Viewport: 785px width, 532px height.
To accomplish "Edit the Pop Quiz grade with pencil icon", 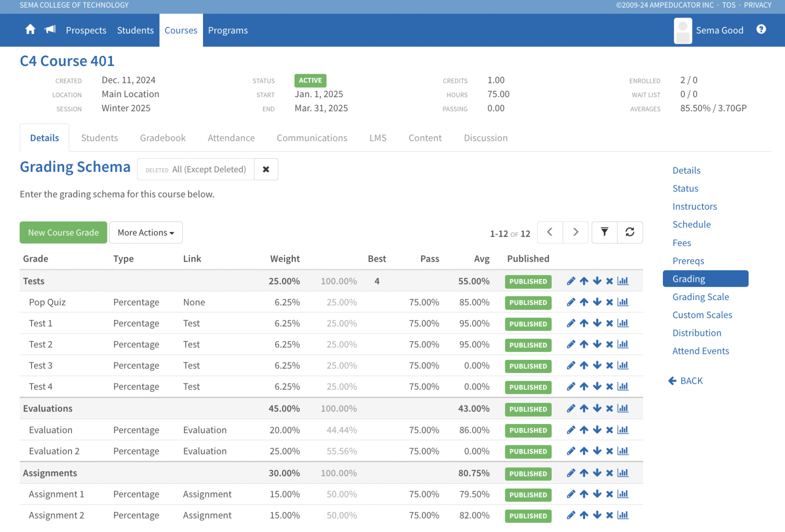I will click(x=571, y=302).
